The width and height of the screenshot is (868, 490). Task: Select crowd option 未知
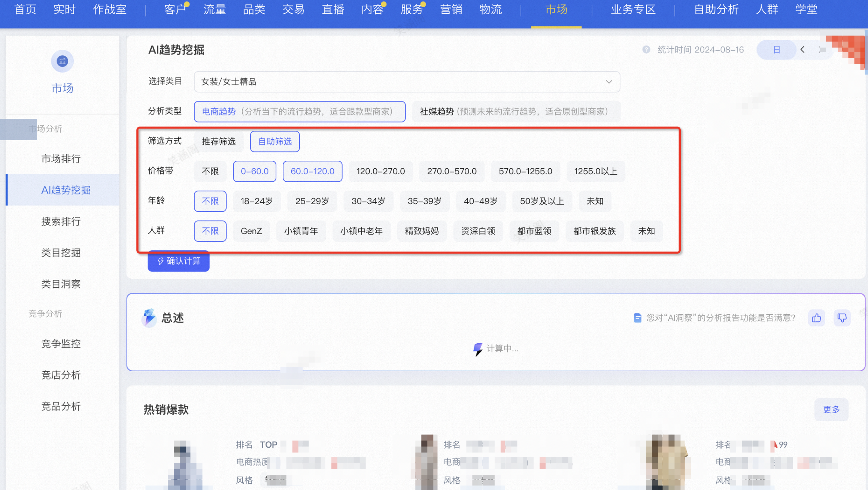click(646, 232)
